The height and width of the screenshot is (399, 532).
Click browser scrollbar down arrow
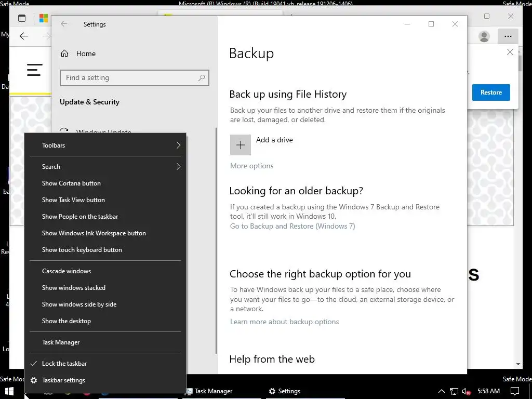pyautogui.click(x=518, y=364)
